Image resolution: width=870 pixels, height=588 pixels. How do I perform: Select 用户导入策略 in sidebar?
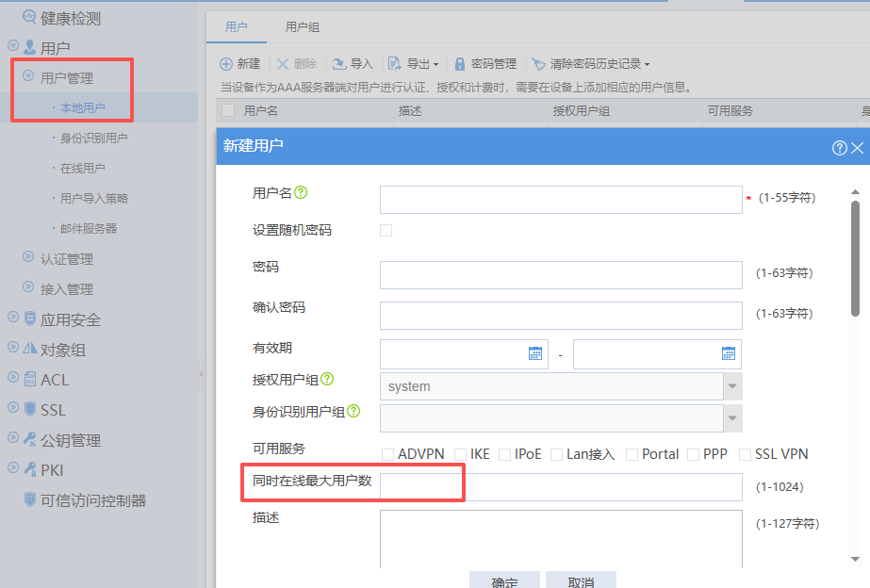click(93, 198)
